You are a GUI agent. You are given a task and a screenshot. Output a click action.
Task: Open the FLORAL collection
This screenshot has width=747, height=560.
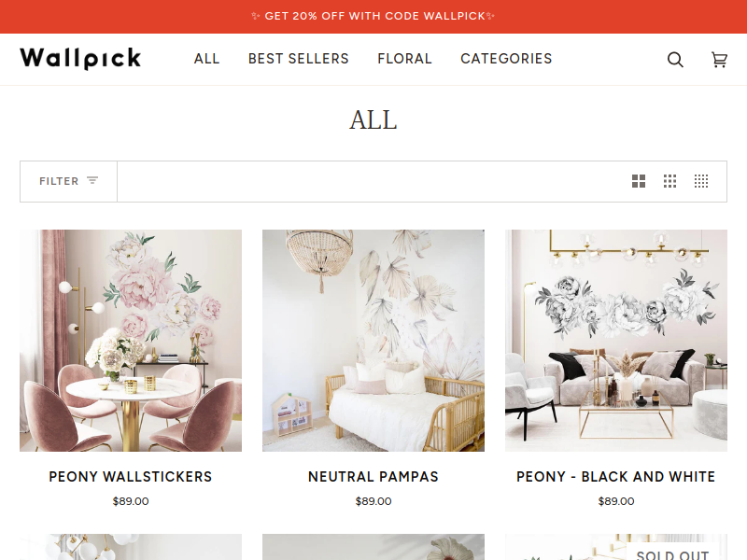coord(404,59)
